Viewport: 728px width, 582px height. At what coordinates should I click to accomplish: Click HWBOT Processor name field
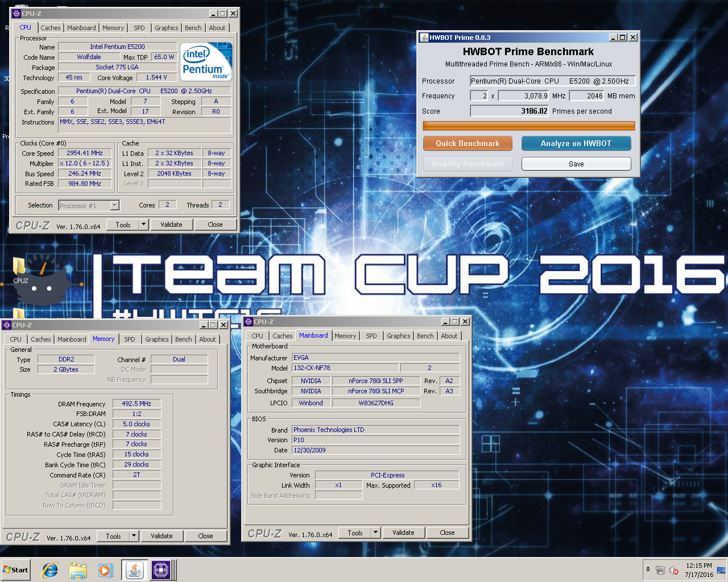tap(553, 81)
